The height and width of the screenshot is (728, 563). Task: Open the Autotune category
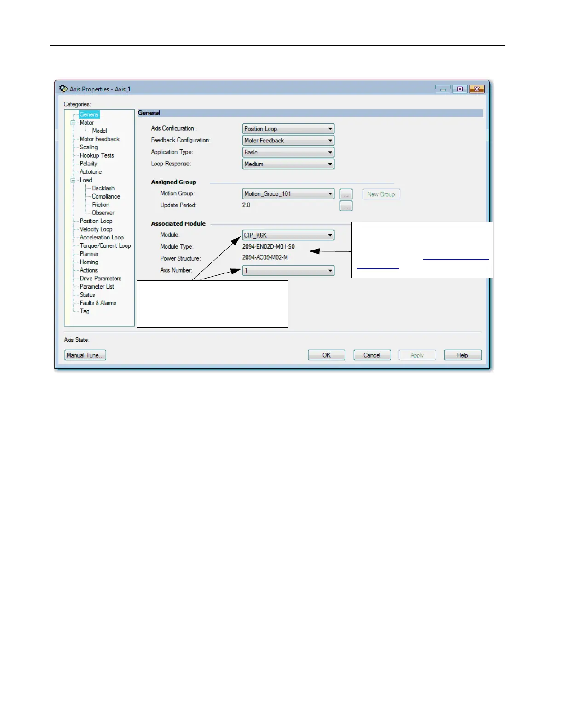point(91,172)
